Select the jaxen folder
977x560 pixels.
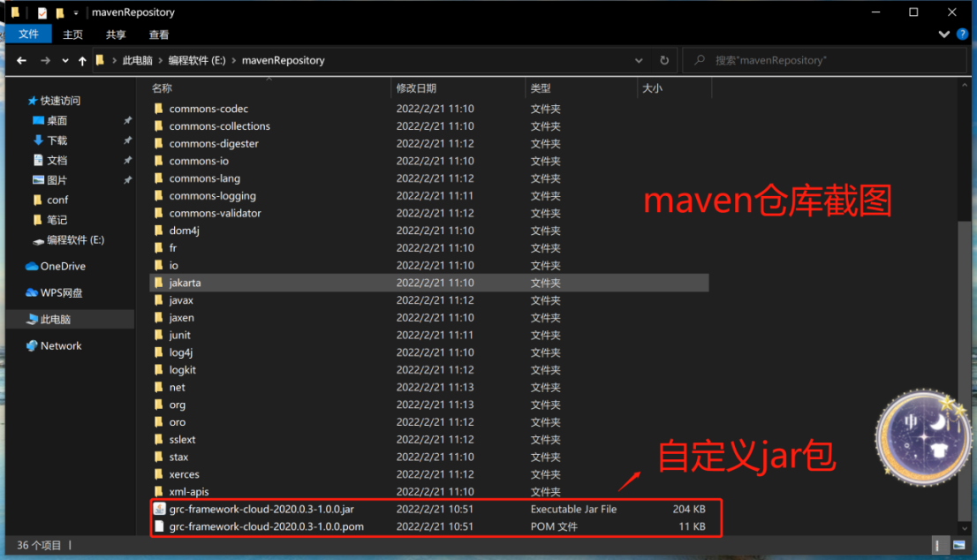pyautogui.click(x=181, y=318)
